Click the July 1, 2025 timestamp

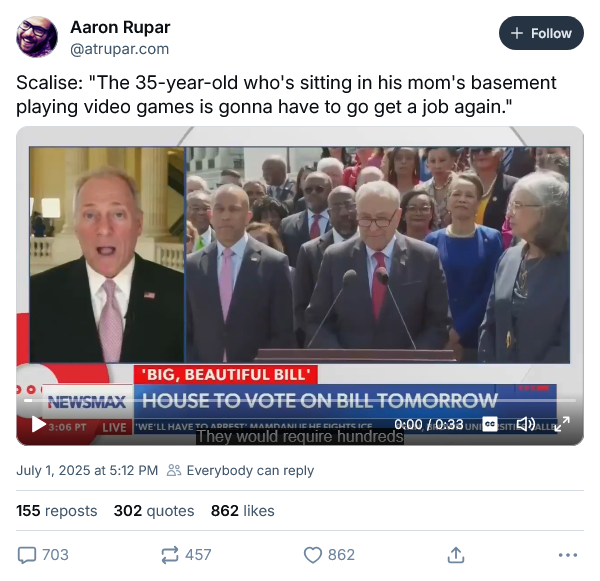(87, 470)
